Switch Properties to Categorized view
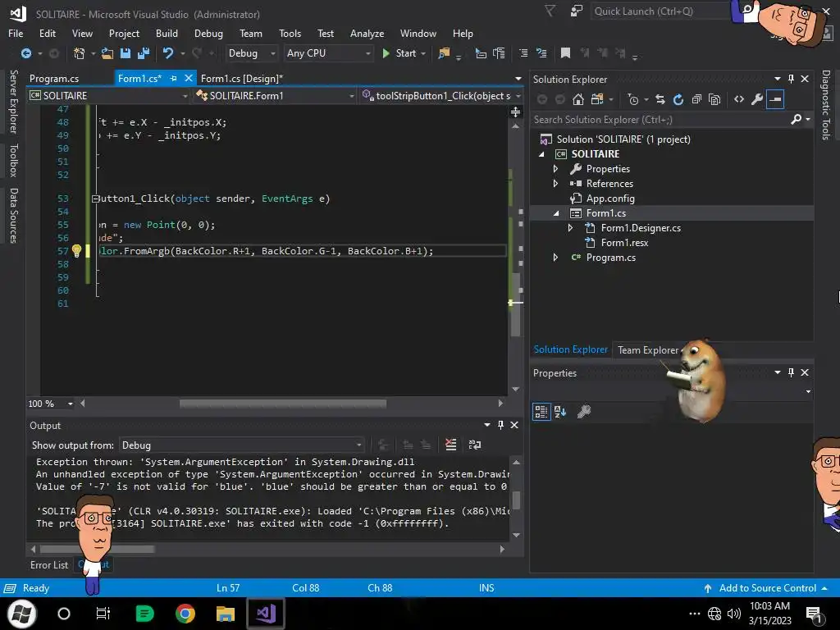 (541, 412)
